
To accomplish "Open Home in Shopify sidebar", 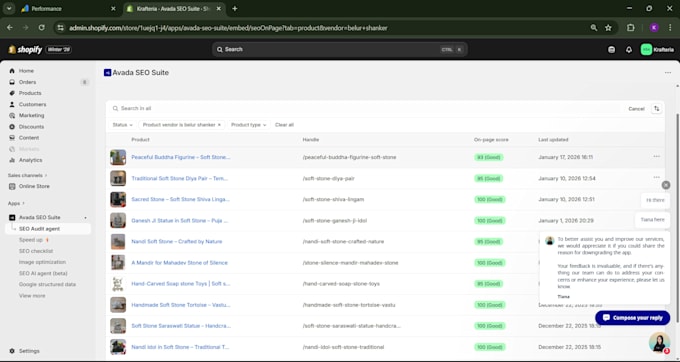I will pos(26,71).
